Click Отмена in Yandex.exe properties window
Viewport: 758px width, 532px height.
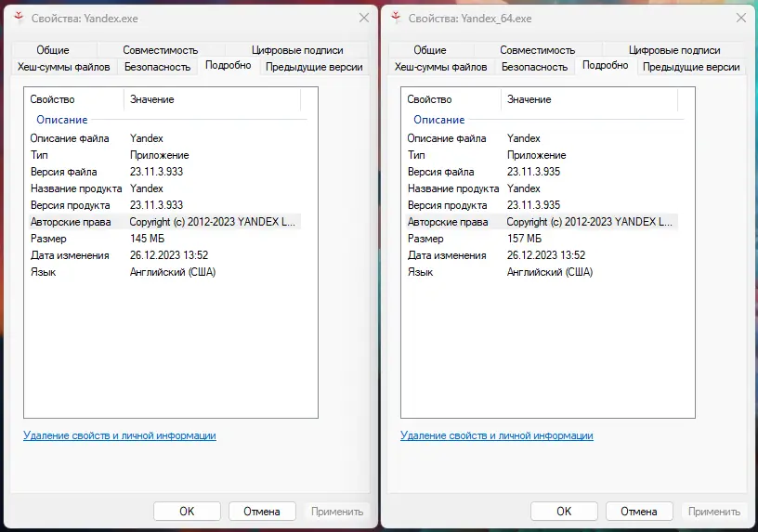pyautogui.click(x=261, y=511)
